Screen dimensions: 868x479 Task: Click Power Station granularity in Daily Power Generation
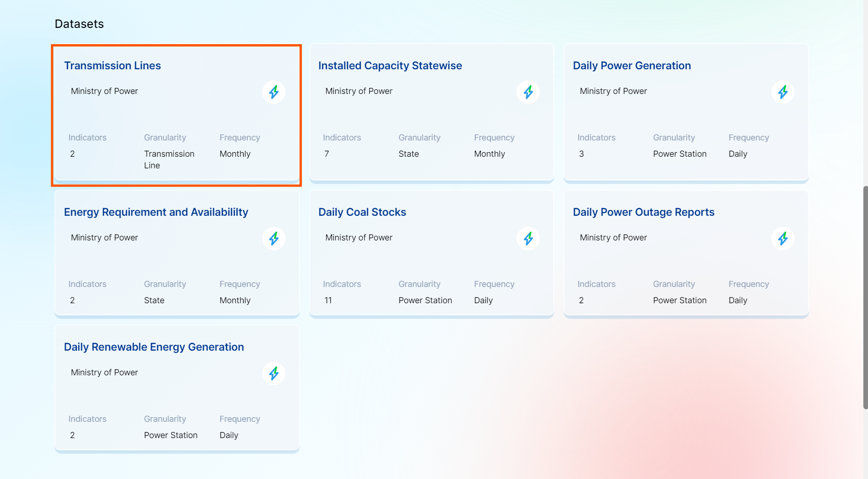[679, 154]
